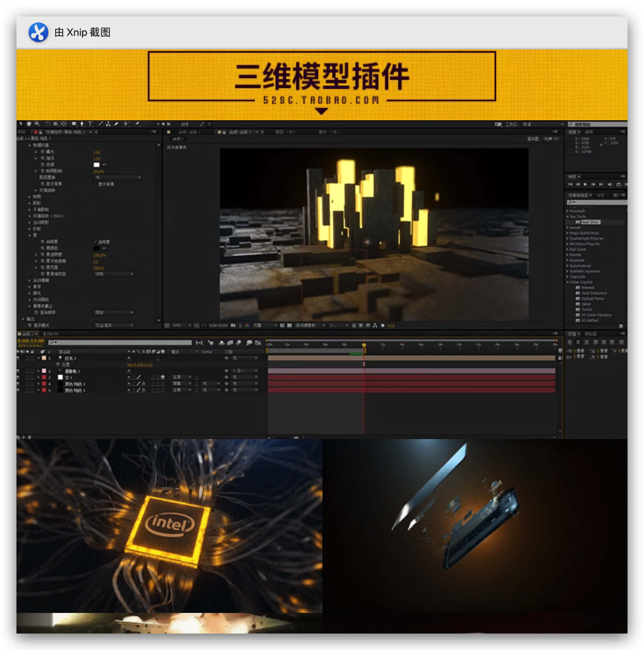Image resolution: width=644 pixels, height=650 pixels.
Task: Collapse the Video Copilot folder
Action: tap(567, 282)
